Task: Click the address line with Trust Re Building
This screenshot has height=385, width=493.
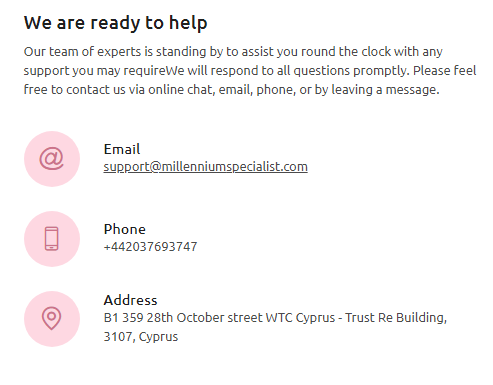Action: click(275, 318)
